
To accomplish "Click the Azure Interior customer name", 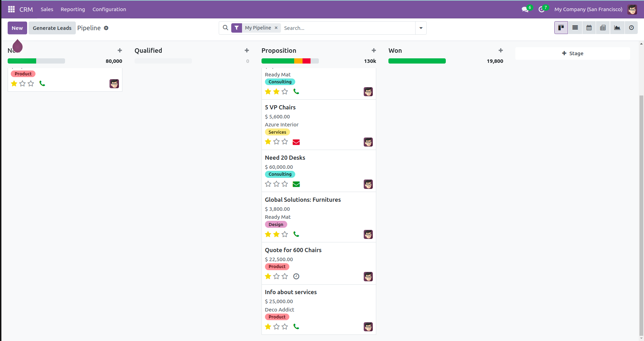I will (282, 124).
